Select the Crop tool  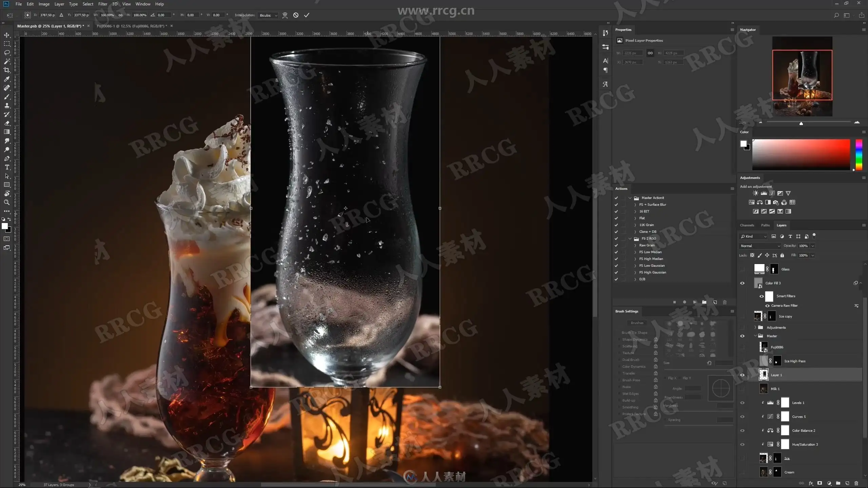(7, 70)
